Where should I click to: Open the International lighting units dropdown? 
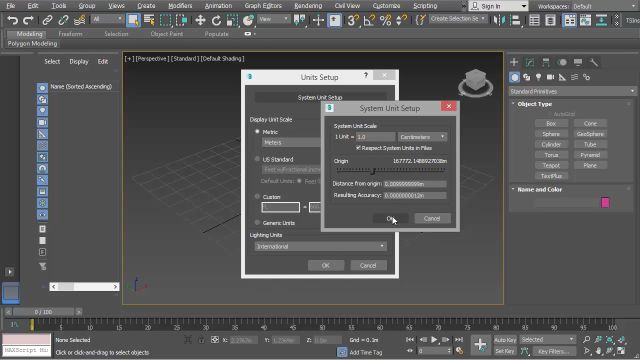tap(320, 246)
